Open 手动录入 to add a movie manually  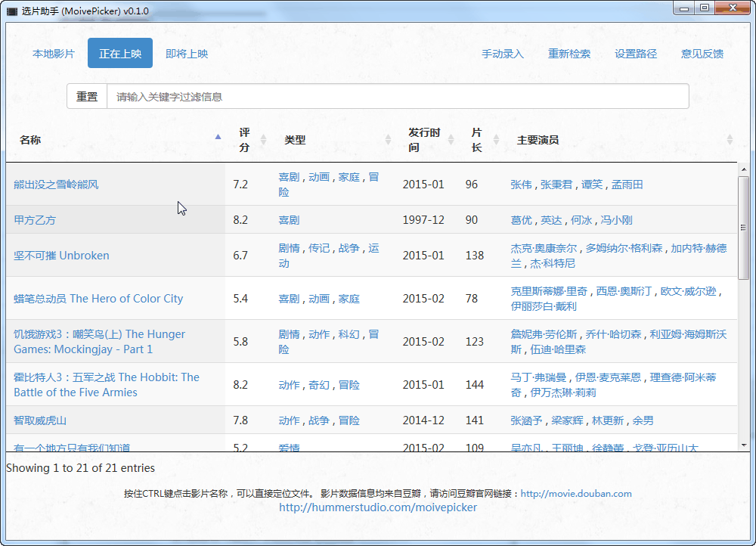click(503, 54)
